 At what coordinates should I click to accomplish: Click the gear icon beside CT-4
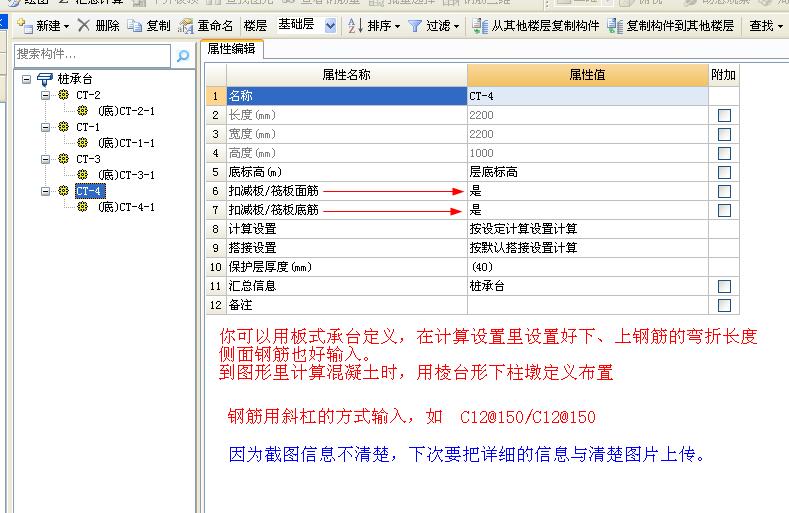tap(63, 191)
